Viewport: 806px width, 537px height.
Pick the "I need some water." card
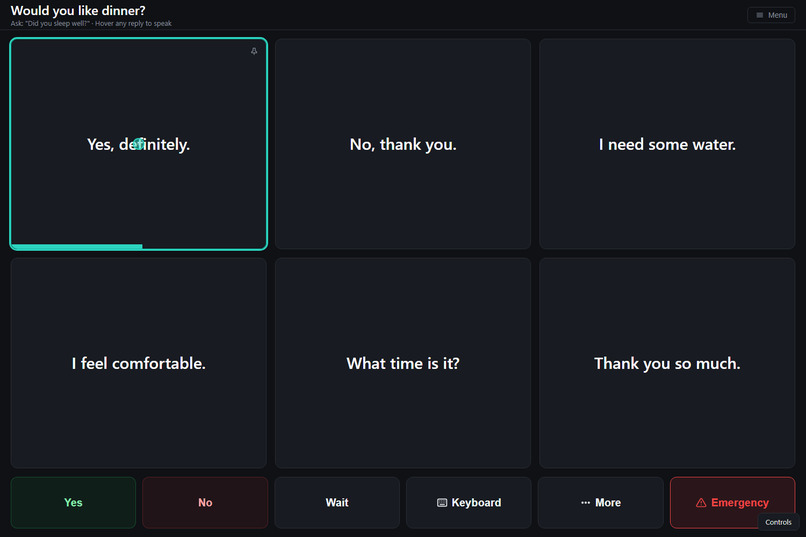pos(667,144)
